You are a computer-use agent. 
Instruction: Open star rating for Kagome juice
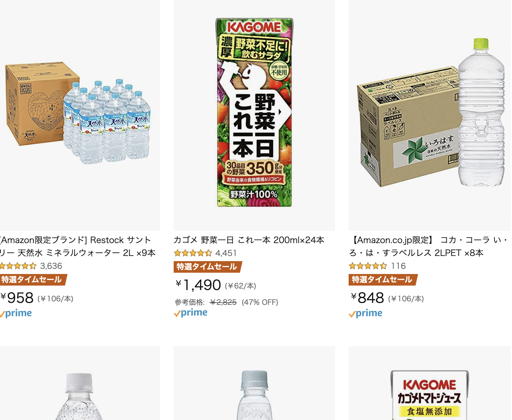tap(193, 253)
